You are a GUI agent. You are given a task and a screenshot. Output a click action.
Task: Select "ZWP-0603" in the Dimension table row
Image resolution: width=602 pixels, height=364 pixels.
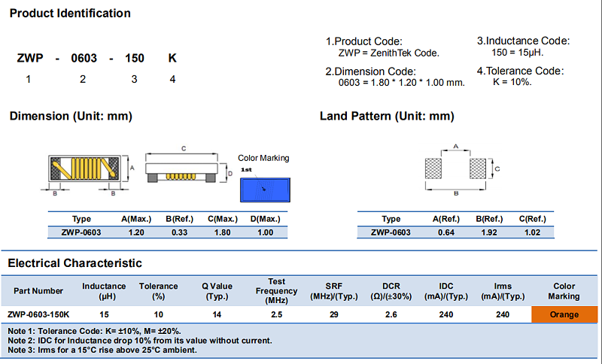[x=81, y=233]
